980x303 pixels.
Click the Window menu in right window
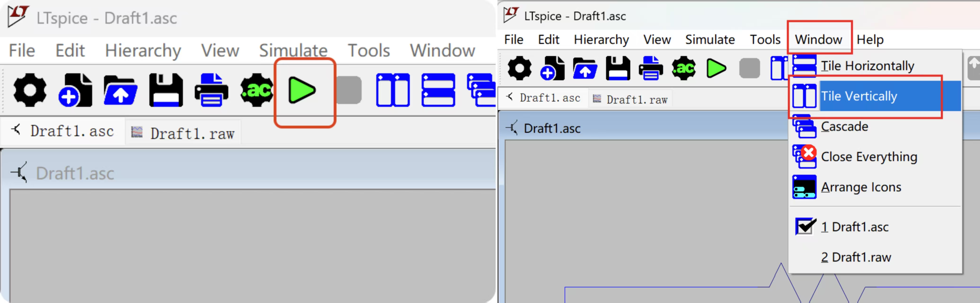pos(818,40)
